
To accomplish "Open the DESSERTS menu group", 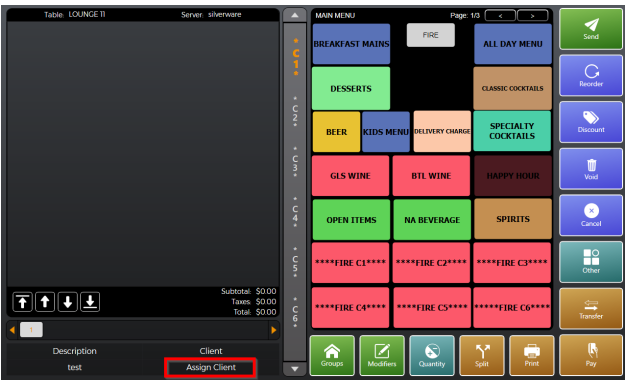I will [x=351, y=88].
